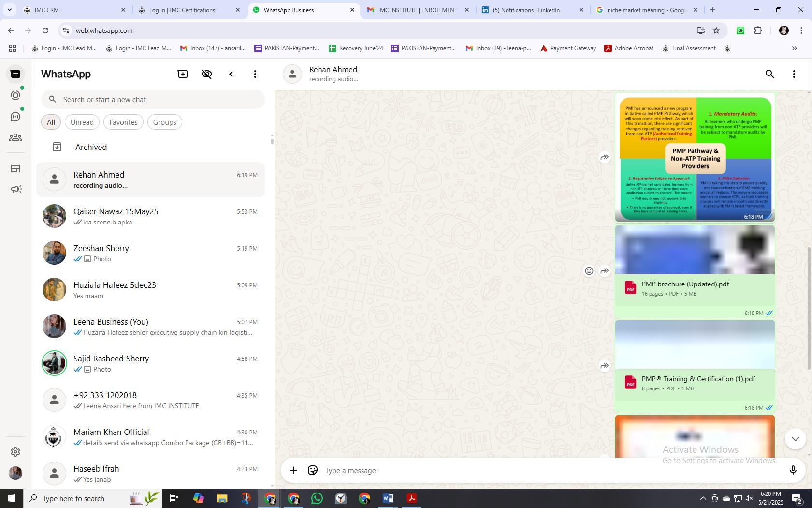
Task: Toggle the privacy blur eye icon
Action: (207, 74)
